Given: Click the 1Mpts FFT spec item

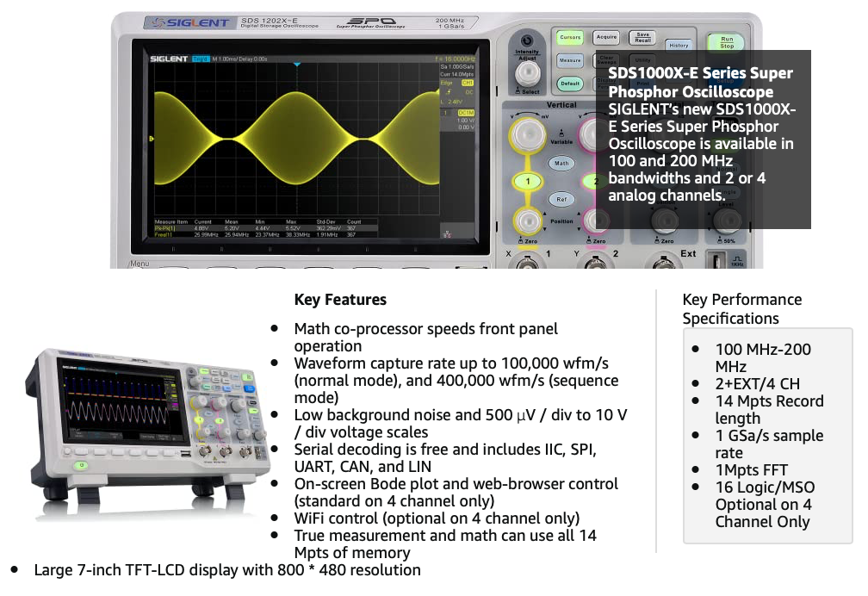Looking at the screenshot, I should pyautogui.click(x=751, y=469).
